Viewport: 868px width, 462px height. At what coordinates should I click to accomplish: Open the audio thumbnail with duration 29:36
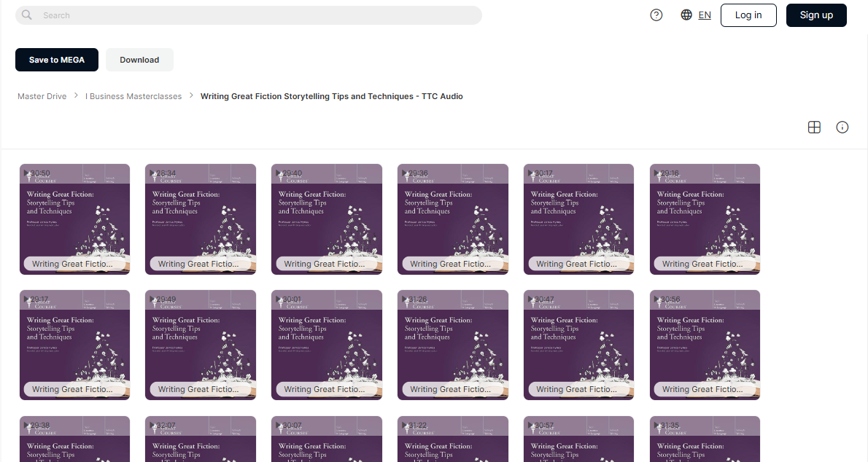coord(453,219)
